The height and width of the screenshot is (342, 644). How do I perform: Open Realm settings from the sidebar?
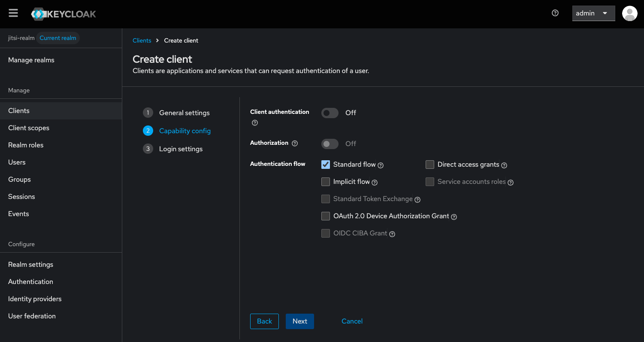[x=30, y=264]
